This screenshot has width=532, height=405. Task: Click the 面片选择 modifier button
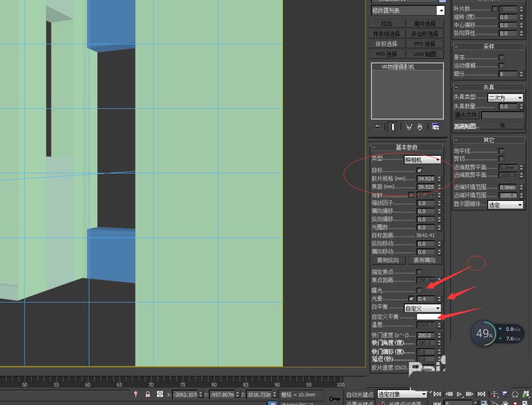(x=425, y=23)
